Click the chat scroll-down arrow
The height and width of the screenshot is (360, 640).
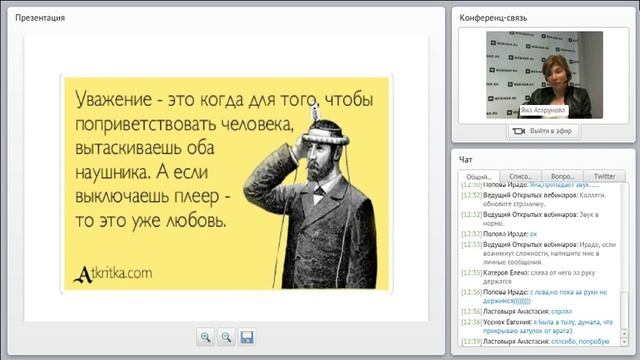tap(624, 342)
